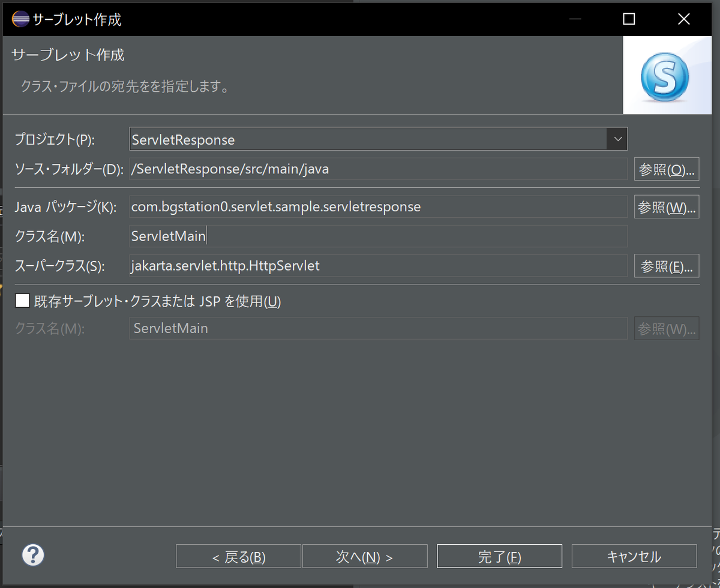The height and width of the screenshot is (588, 720).
Task: Focus the クラス名 ServletMain text field
Action: pos(378,236)
